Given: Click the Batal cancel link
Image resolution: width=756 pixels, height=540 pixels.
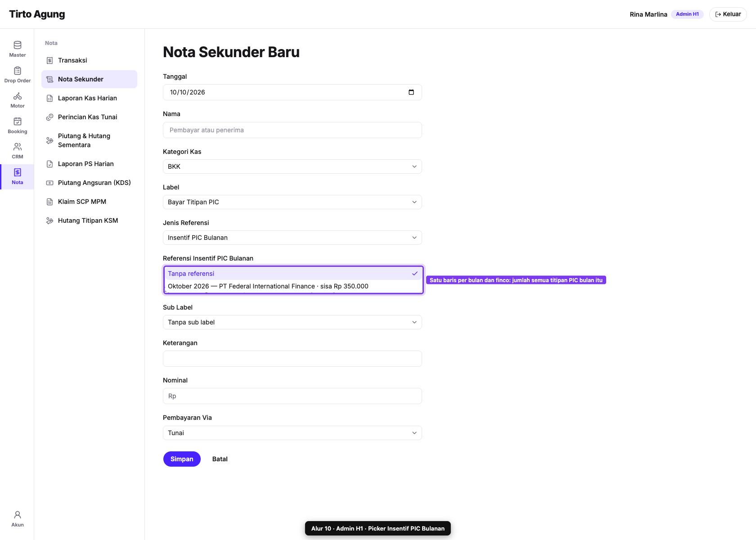Looking at the screenshot, I should 220,459.
